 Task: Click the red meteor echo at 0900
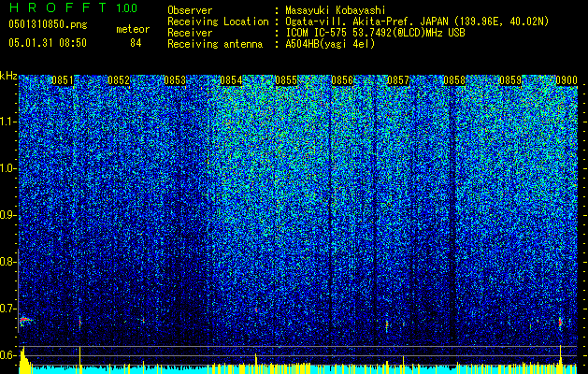click(x=560, y=323)
